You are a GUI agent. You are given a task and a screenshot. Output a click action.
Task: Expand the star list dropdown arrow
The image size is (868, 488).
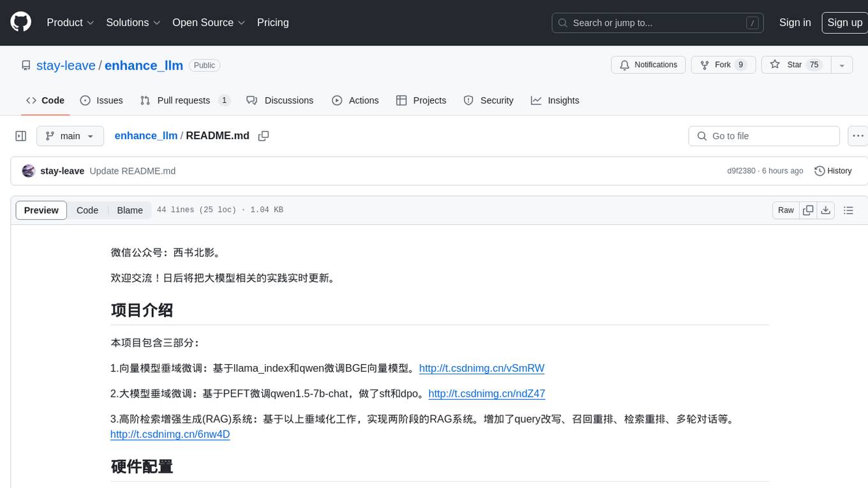pos(842,65)
